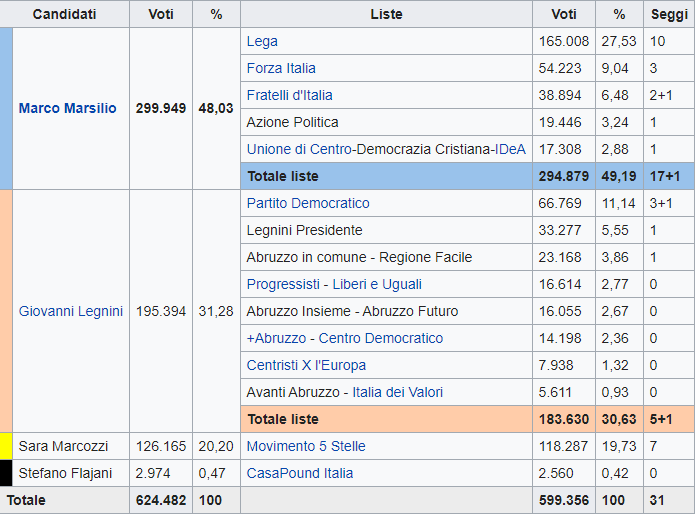The width and height of the screenshot is (695, 514).
Task: Open the Forza Italia list link
Action: pyautogui.click(x=281, y=68)
